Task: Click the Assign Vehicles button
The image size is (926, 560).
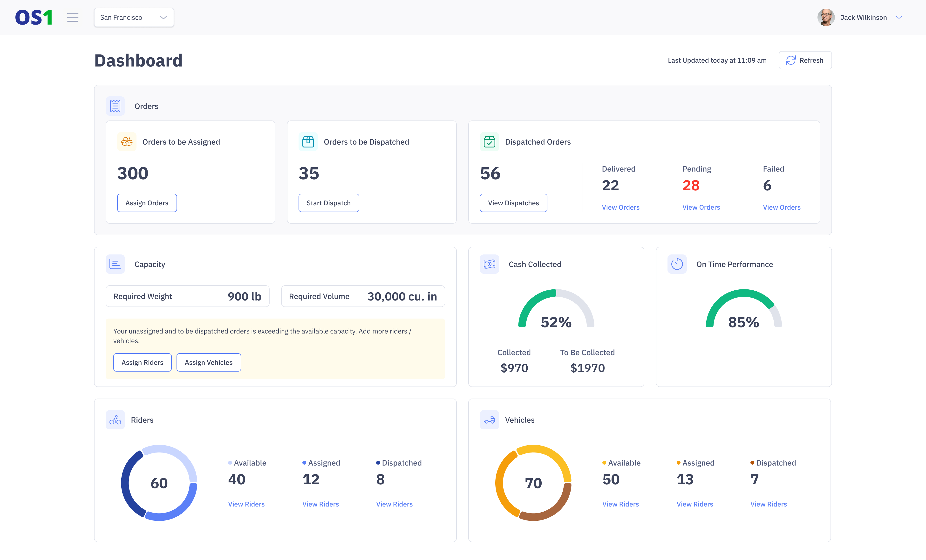Action: tap(209, 362)
